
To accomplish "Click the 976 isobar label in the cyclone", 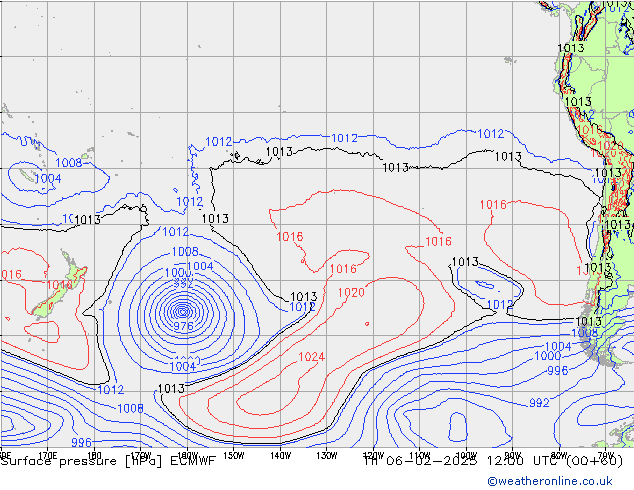I will [183, 326].
